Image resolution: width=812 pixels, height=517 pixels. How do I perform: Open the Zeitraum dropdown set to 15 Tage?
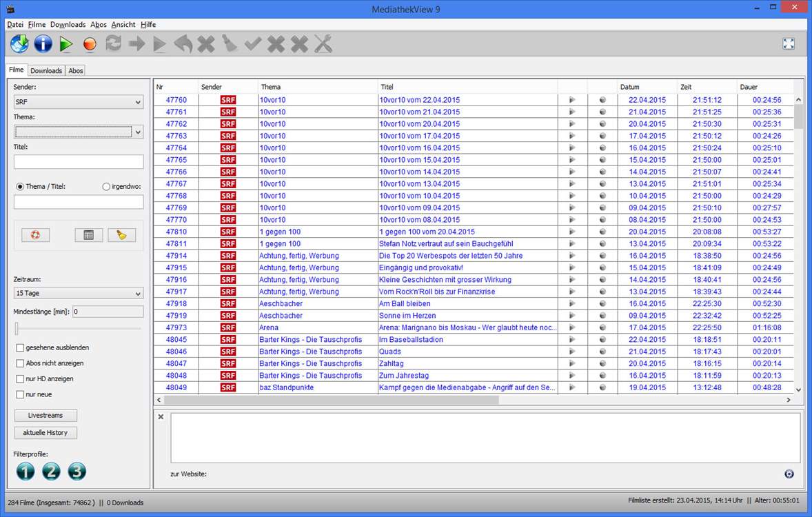click(x=78, y=293)
